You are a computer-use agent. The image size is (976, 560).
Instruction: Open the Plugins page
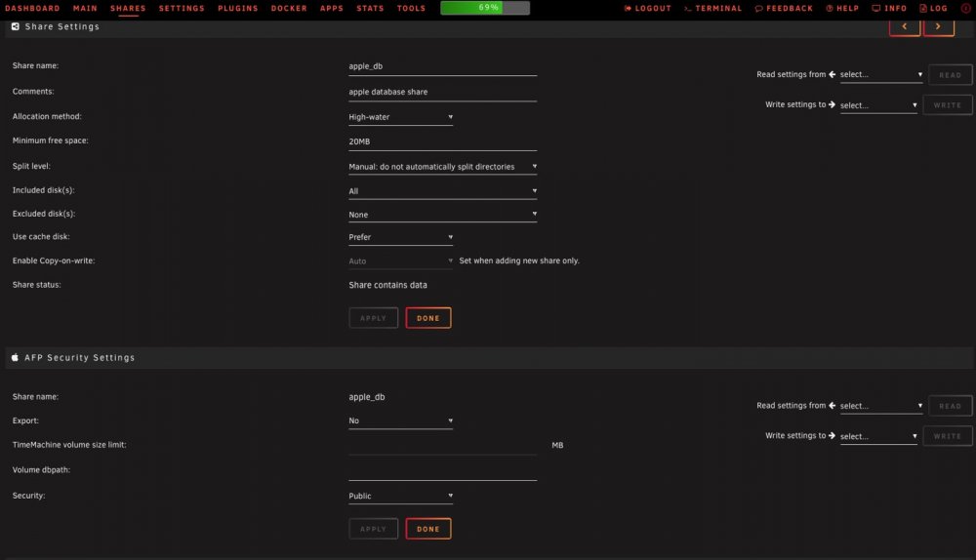(238, 8)
